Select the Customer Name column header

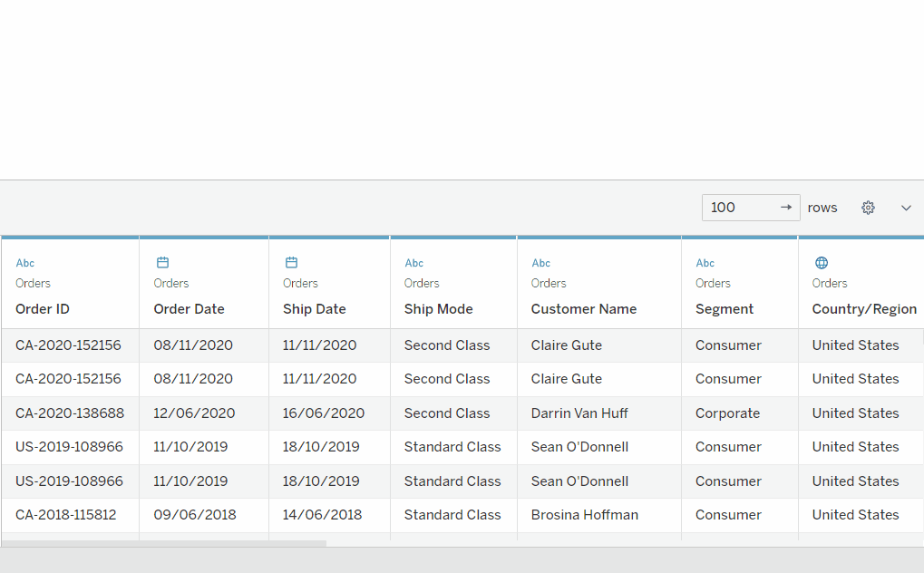(584, 309)
